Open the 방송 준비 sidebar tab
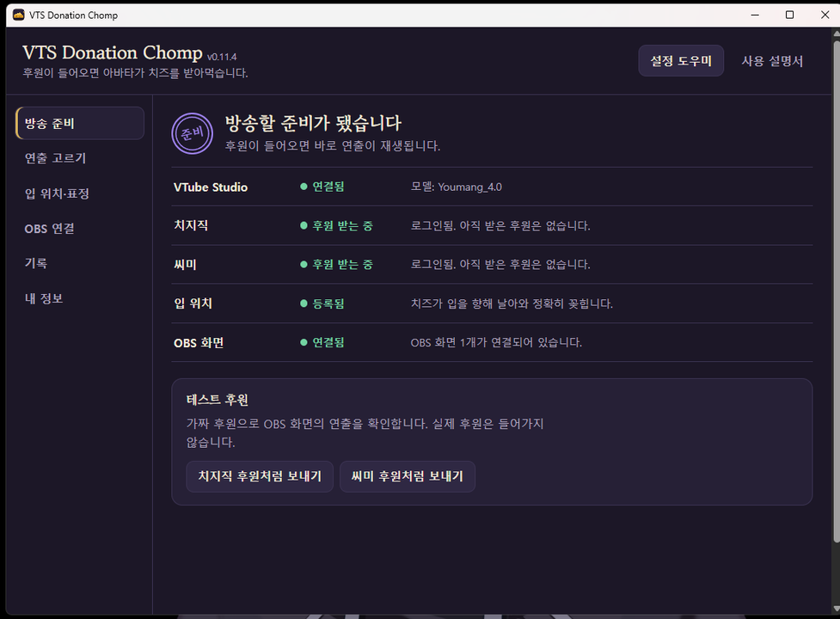 click(80, 123)
